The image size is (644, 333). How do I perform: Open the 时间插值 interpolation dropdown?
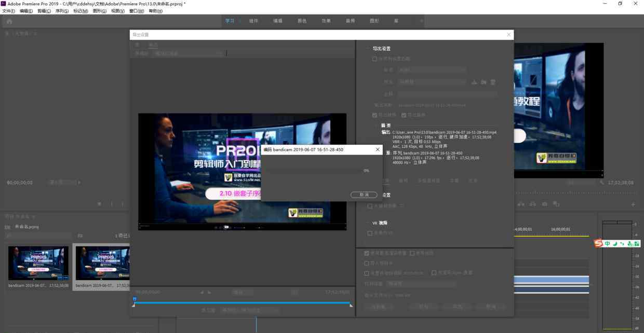[x=422, y=284]
